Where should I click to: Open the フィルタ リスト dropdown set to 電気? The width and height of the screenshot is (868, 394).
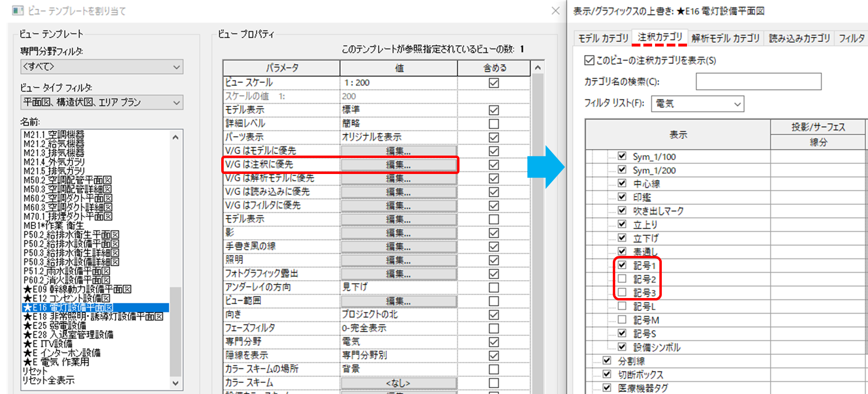[x=698, y=104]
